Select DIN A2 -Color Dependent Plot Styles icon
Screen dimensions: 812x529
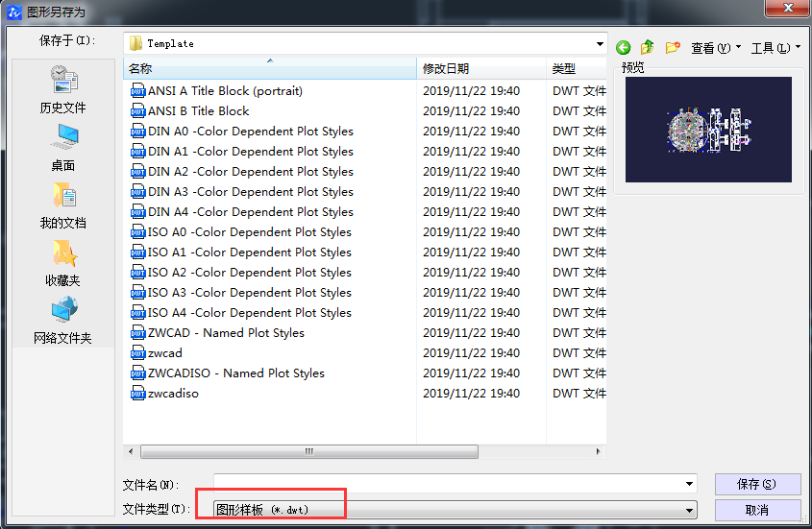(137, 172)
